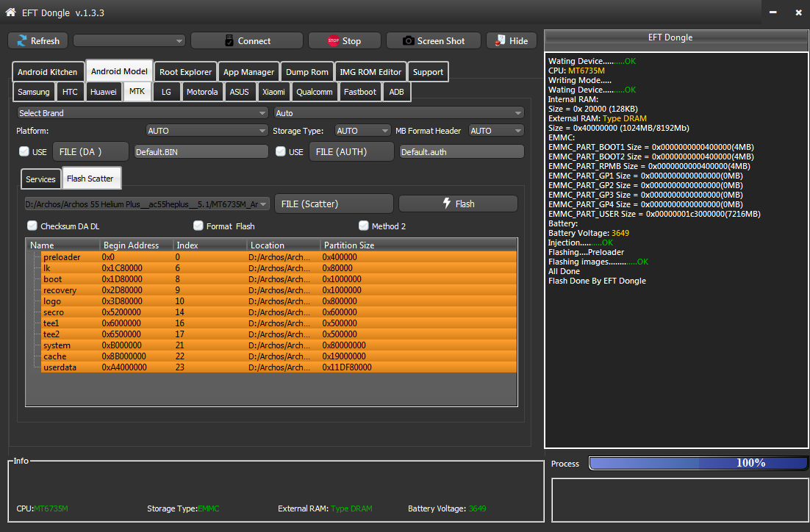Viewport: 810px width, 532px height.
Task: Click the Default.auth input field
Action: pos(462,152)
